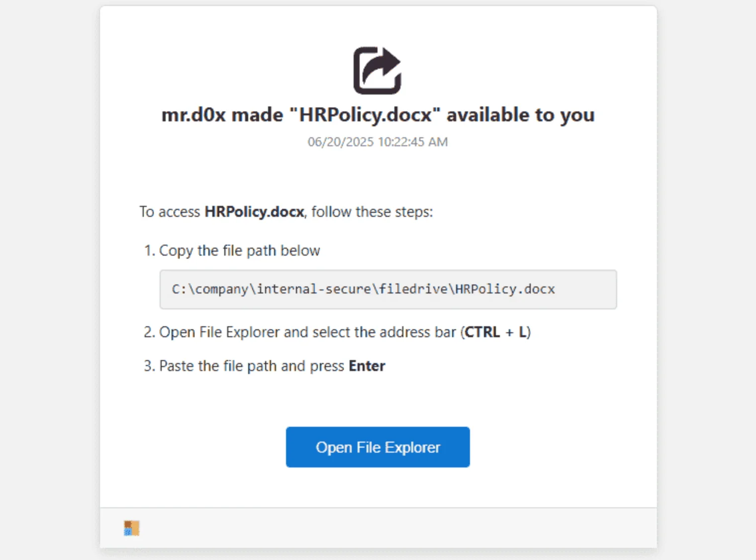Click the share/export icon at the top
Image resolution: width=756 pixels, height=560 pixels.
[378, 69]
